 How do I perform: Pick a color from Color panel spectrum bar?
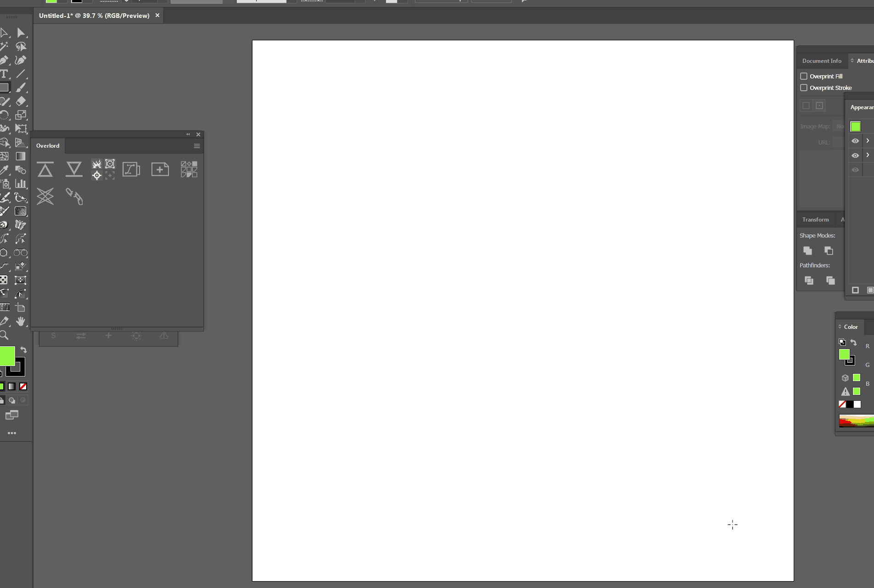point(856,421)
